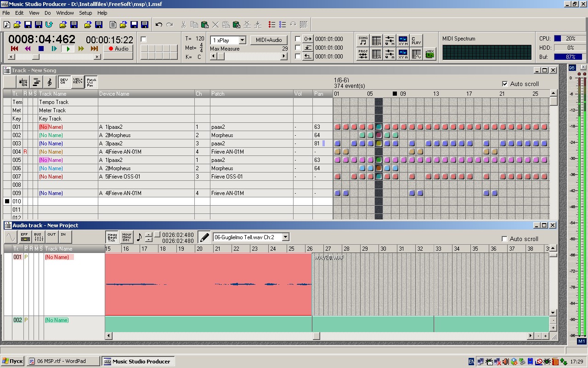The height and width of the screenshot is (368, 588).
Task: Toggle record R on track 004
Action: 25,152
